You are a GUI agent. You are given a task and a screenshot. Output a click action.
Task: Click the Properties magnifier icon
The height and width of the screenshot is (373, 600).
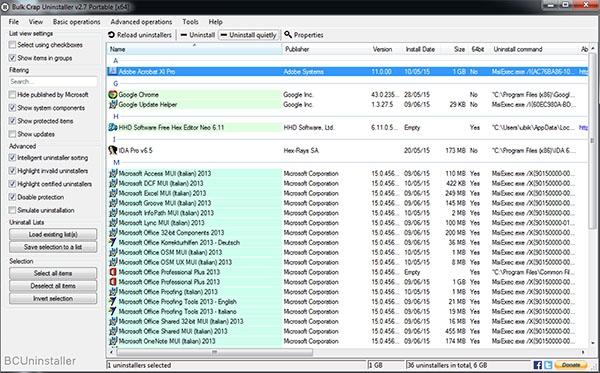[x=288, y=34]
